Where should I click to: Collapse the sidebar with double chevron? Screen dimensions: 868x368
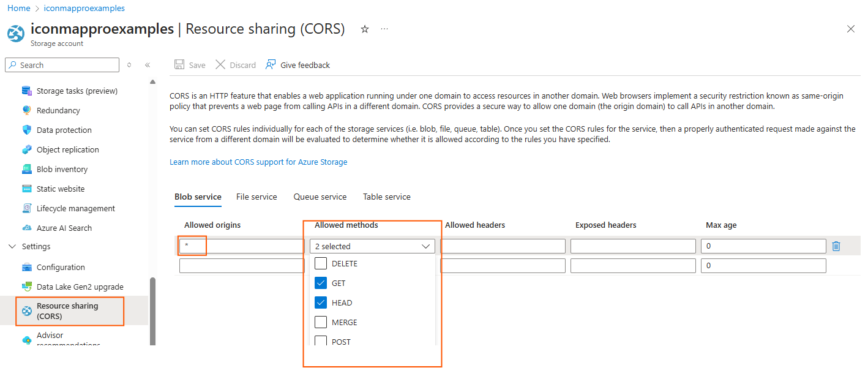(148, 65)
